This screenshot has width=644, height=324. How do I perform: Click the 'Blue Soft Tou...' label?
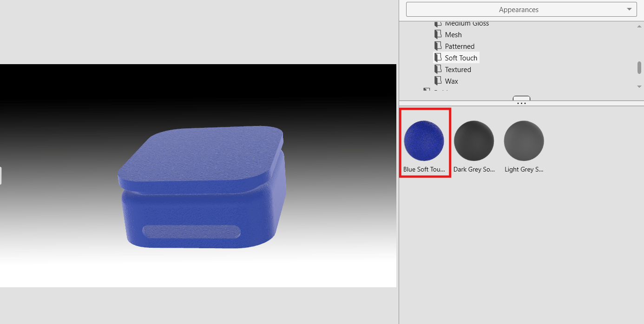pos(424,170)
